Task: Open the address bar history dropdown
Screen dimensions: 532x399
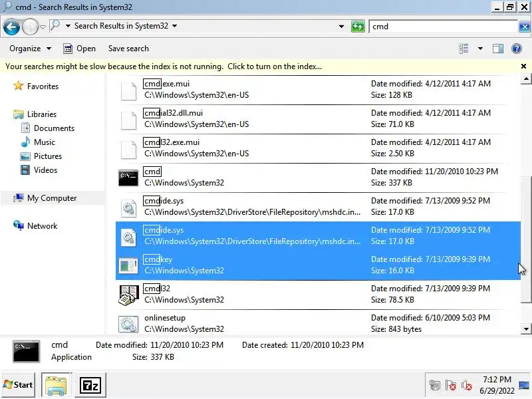Action: (x=341, y=27)
